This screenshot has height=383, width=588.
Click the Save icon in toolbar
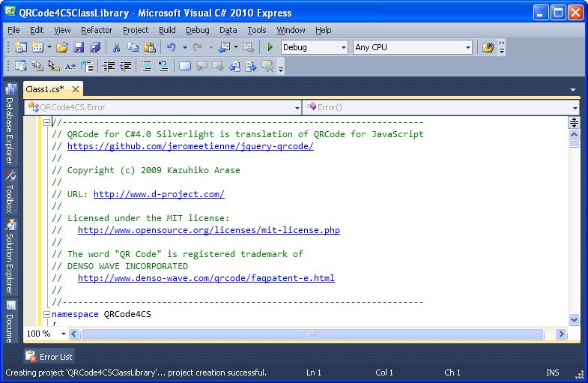[x=79, y=47]
